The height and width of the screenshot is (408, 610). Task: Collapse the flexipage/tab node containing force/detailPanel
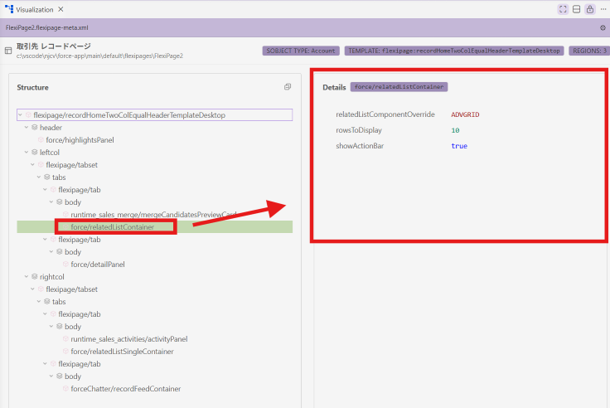45,240
